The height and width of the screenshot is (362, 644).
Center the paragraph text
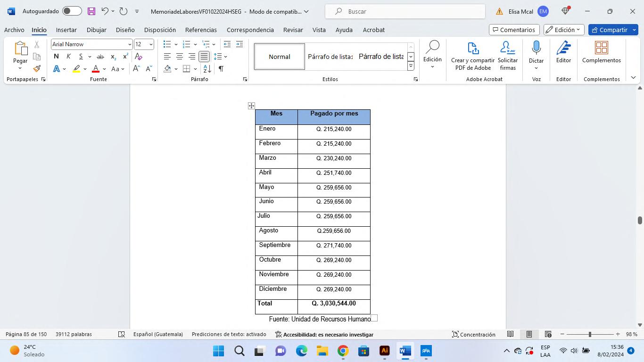(180, 57)
